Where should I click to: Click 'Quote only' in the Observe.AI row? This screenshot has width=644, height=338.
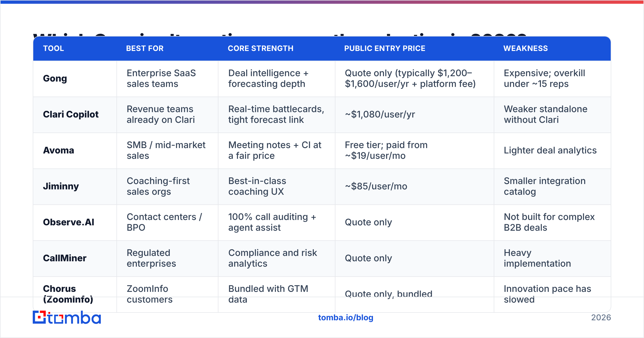coord(368,222)
